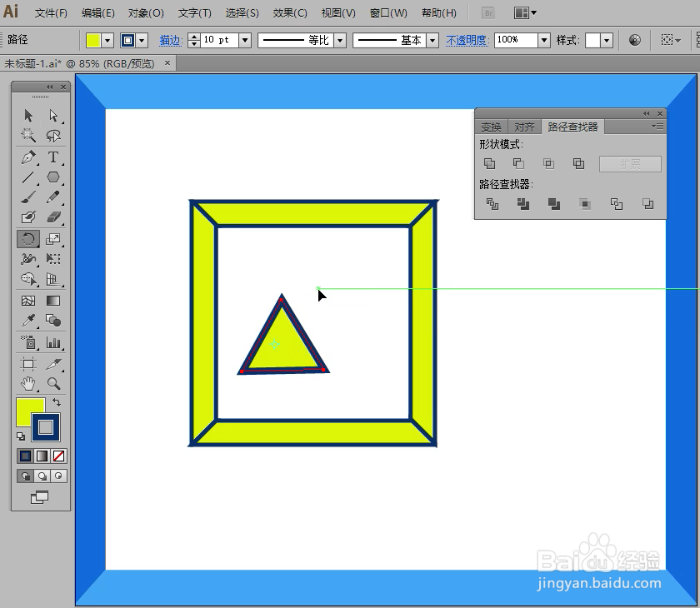Enable Draw Behind mode
The width and height of the screenshot is (700, 608).
pyautogui.click(x=42, y=476)
